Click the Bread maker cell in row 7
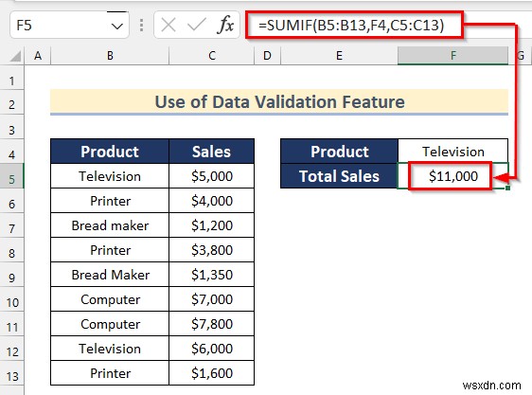 (110, 225)
